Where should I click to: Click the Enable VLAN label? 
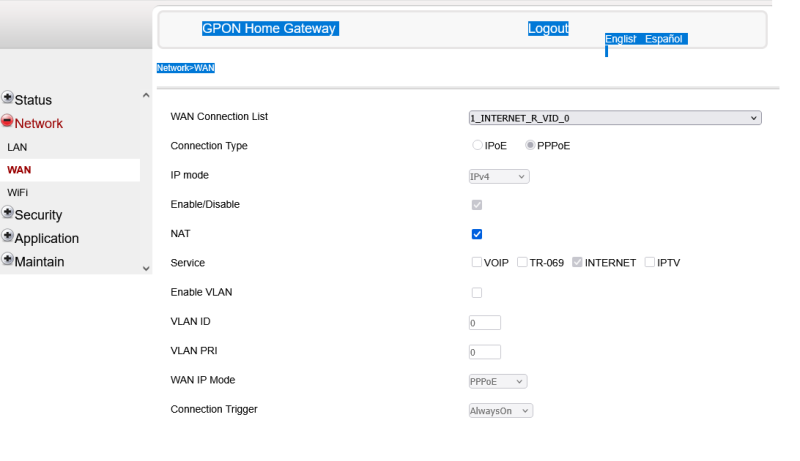click(x=201, y=292)
